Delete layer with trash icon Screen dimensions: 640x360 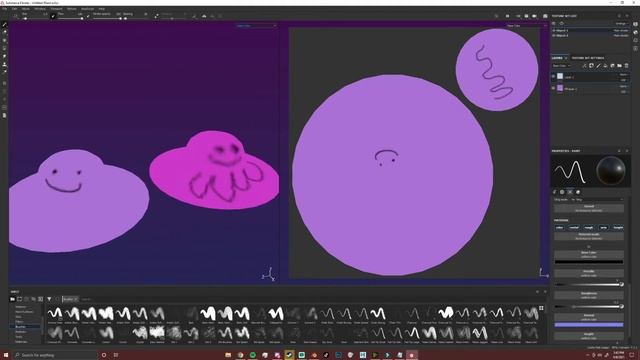point(626,66)
